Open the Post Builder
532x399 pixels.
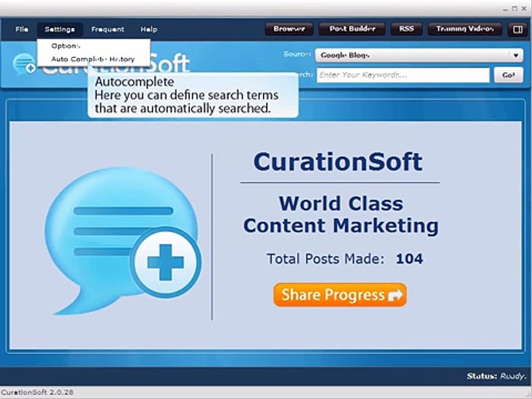tap(352, 29)
